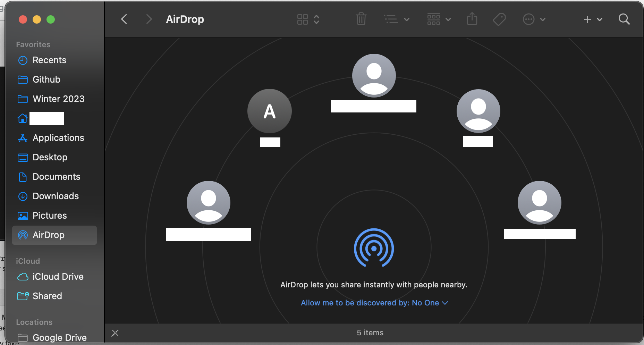Change 'Allow me to be discovered by' setting
This screenshot has width=644, height=345.
click(x=374, y=303)
